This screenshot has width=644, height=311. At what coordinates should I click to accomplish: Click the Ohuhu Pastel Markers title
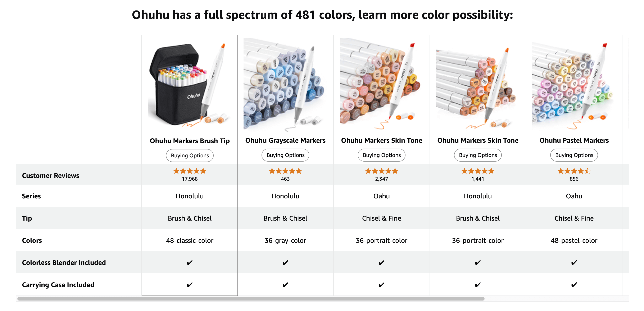pyautogui.click(x=574, y=140)
